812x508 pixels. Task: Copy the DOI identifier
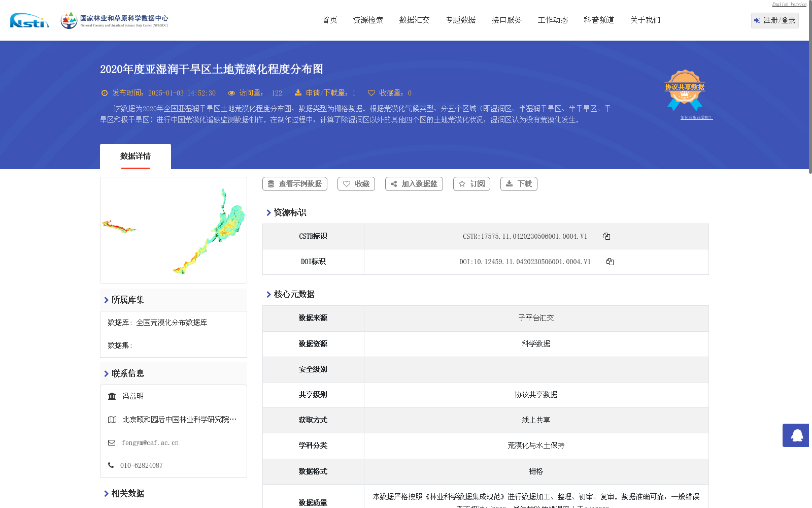click(610, 262)
